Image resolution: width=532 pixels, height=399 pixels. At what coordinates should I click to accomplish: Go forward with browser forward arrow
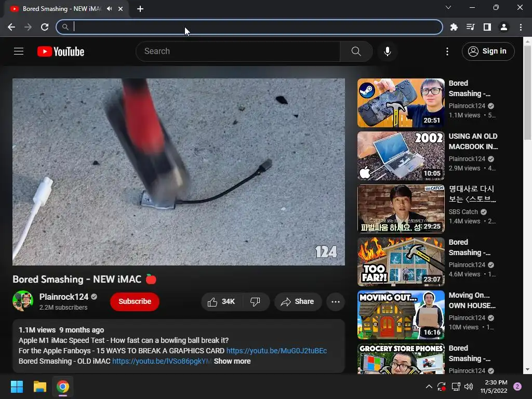[x=28, y=27]
